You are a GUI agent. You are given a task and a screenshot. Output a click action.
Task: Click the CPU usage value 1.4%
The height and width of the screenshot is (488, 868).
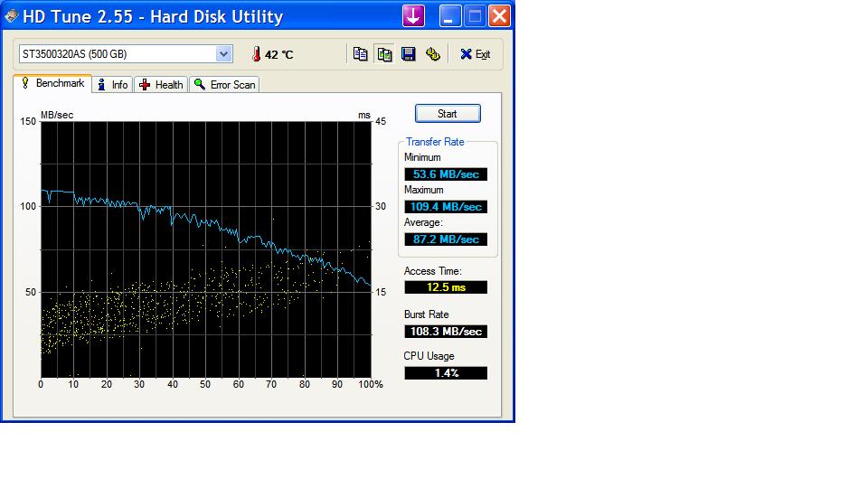(x=446, y=373)
